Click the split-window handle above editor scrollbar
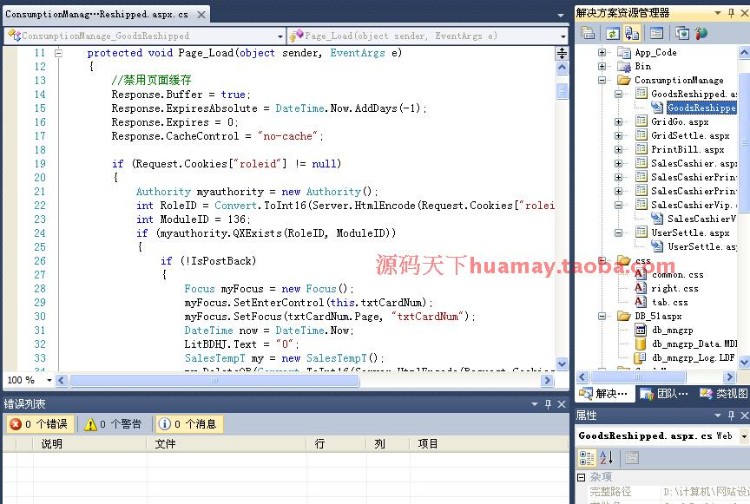750x504 pixels. (x=562, y=53)
